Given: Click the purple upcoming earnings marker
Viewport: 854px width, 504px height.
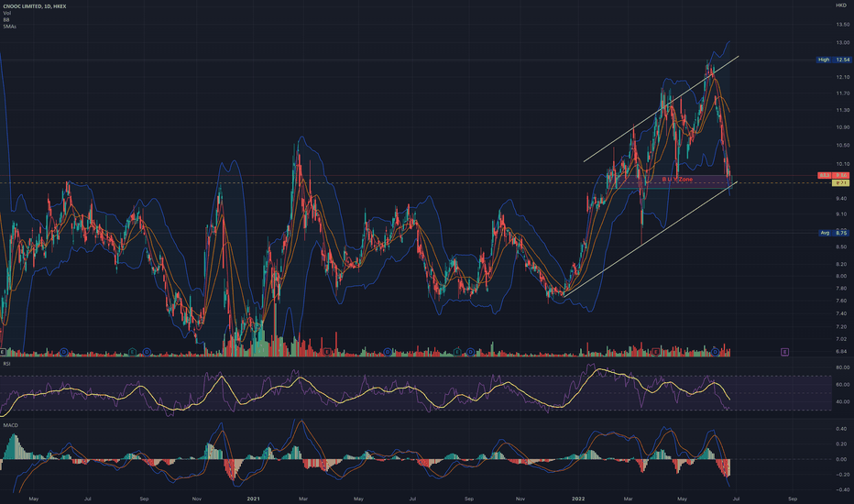Looking at the screenshot, I should pos(784,352).
